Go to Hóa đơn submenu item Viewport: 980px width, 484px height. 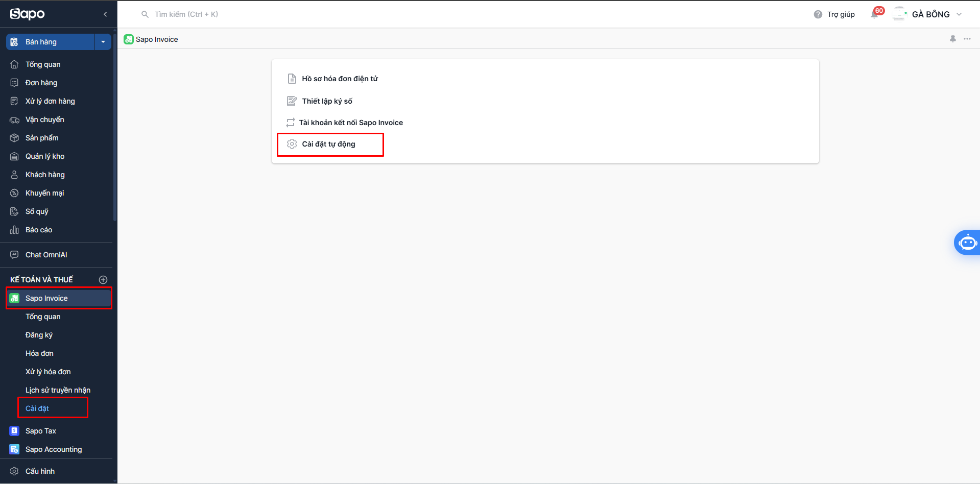[x=40, y=353]
